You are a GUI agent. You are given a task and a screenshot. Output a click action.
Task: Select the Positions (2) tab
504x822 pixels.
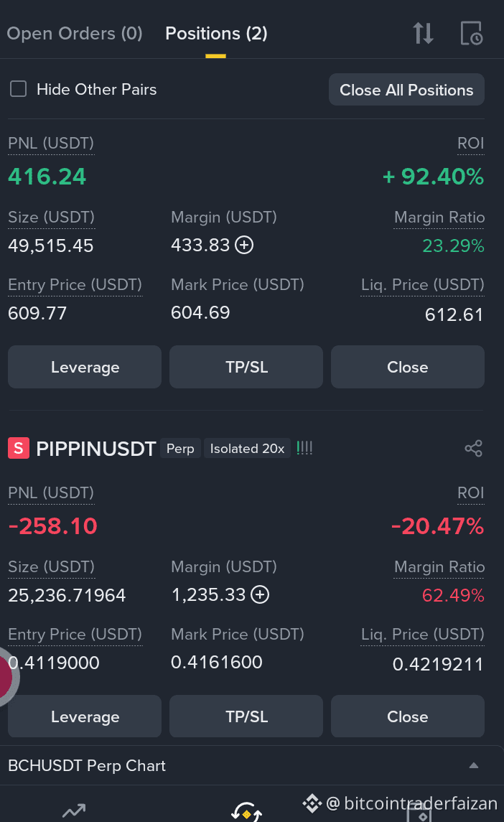pos(216,34)
